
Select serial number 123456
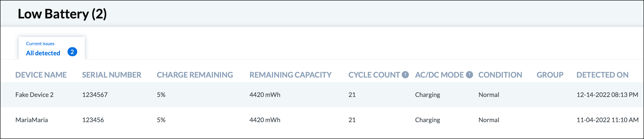(x=93, y=120)
